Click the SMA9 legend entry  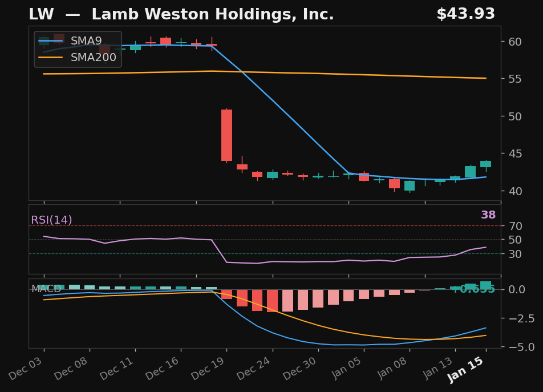pyautogui.click(x=70, y=41)
